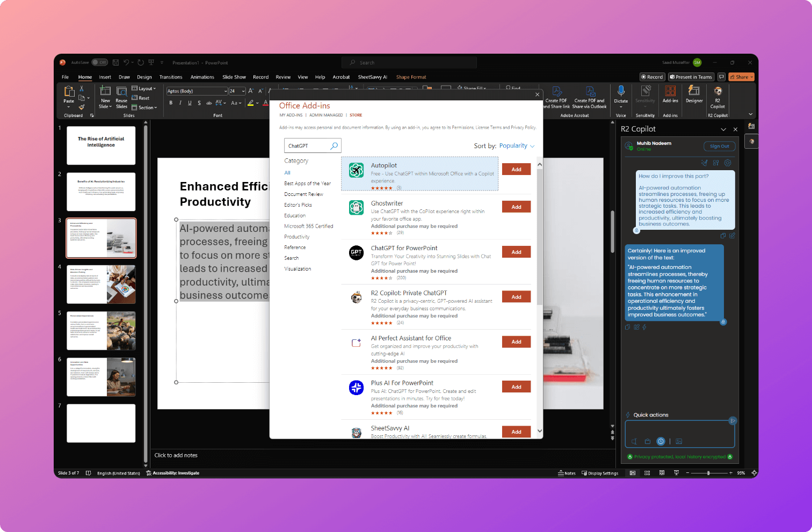Copy the improved text response
The width and height of the screenshot is (812, 532).
627,326
